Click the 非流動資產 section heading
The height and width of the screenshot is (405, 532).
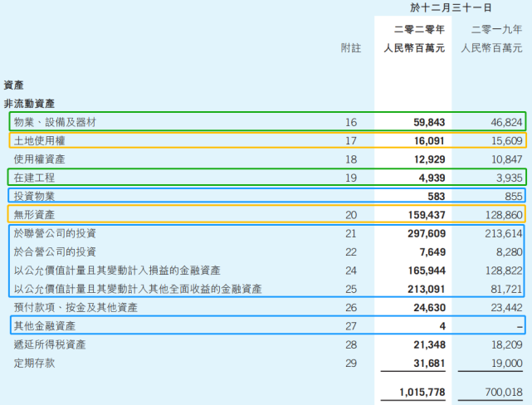(29, 104)
